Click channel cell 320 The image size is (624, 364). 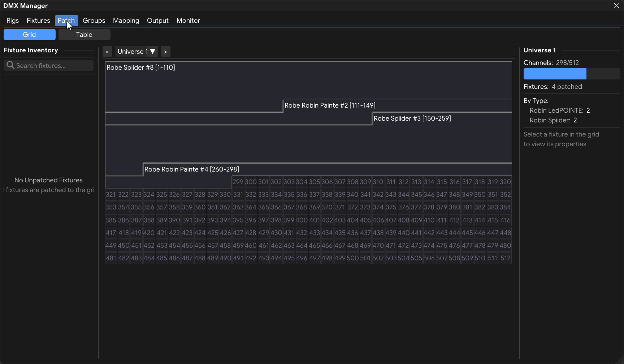coord(505,182)
